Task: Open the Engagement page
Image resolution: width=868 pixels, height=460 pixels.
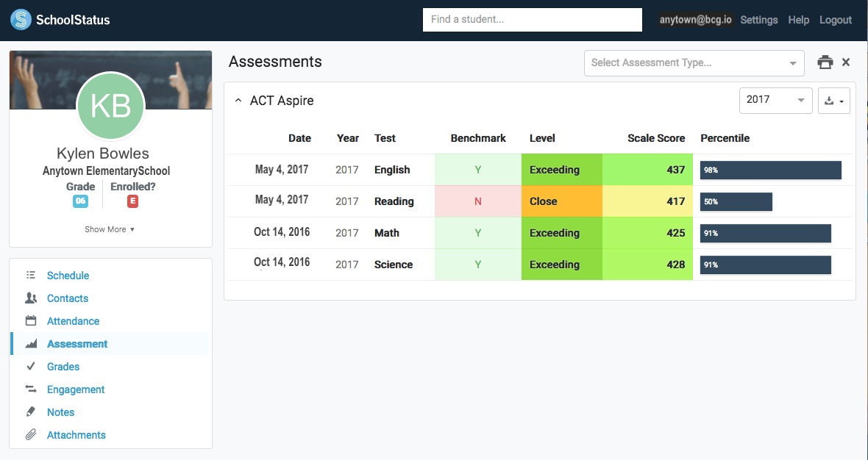Action: click(75, 389)
